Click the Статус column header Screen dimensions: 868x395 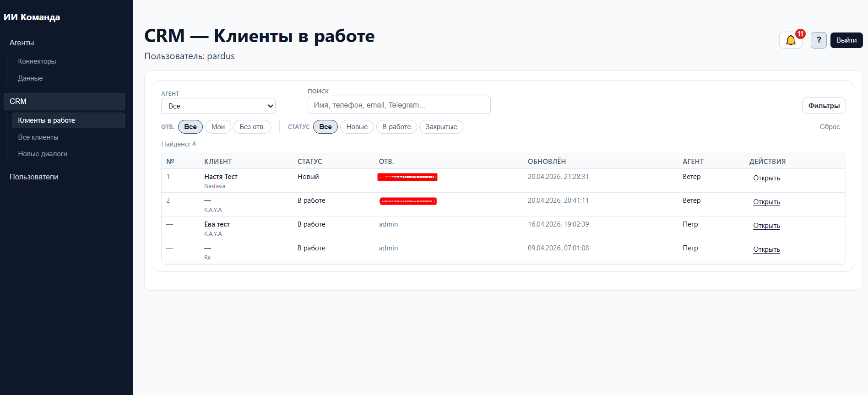tap(310, 162)
